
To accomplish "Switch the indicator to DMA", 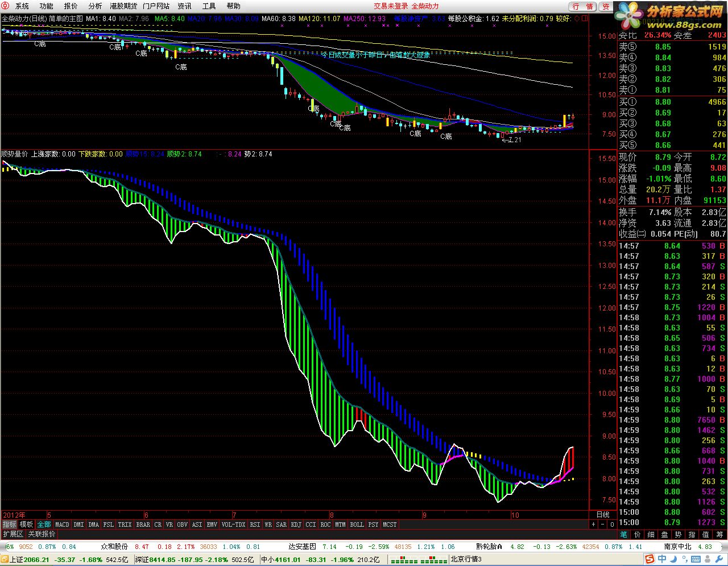I will click(94, 524).
